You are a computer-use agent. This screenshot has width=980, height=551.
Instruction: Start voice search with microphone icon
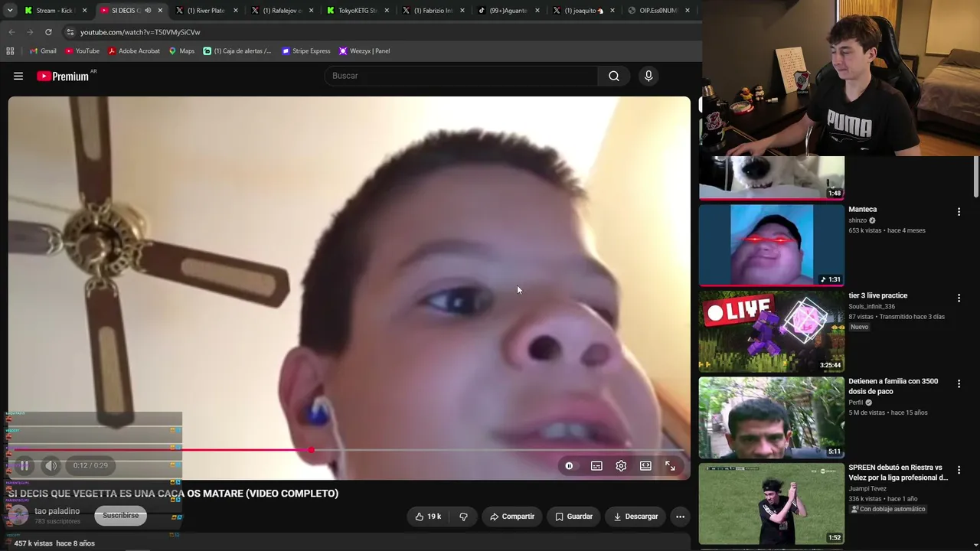[648, 76]
